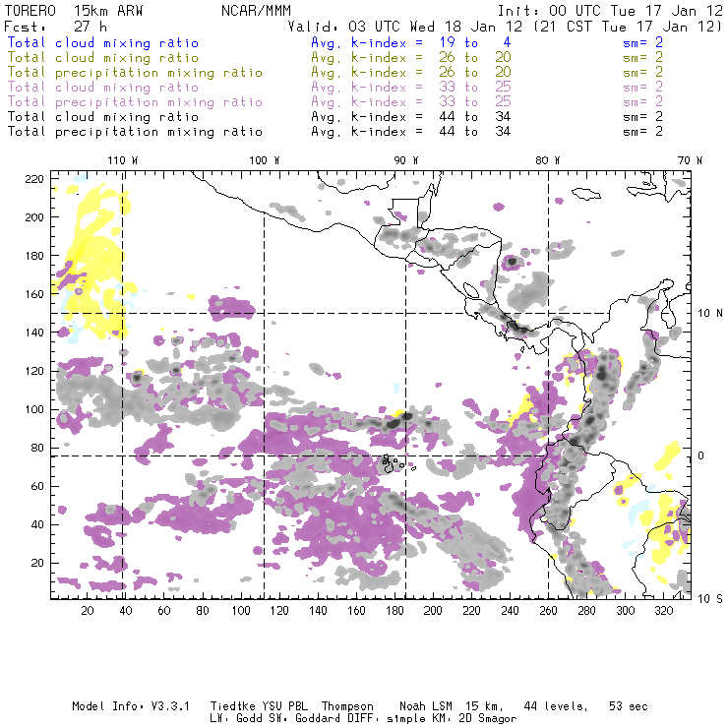Click the black "Total precipitation mixing ratio" legend line
This screenshot has height=728, width=728.
(135, 132)
